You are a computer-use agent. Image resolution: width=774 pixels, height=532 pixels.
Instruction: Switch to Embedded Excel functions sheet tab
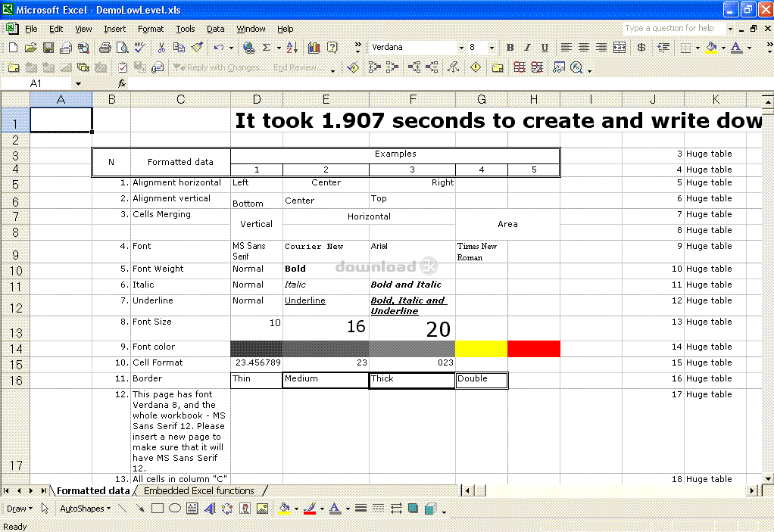tap(199, 490)
